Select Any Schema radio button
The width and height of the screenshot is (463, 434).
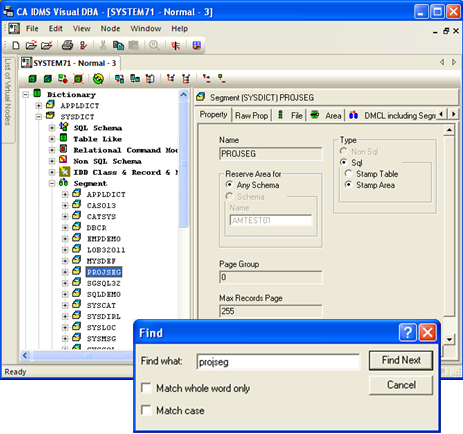tap(229, 185)
